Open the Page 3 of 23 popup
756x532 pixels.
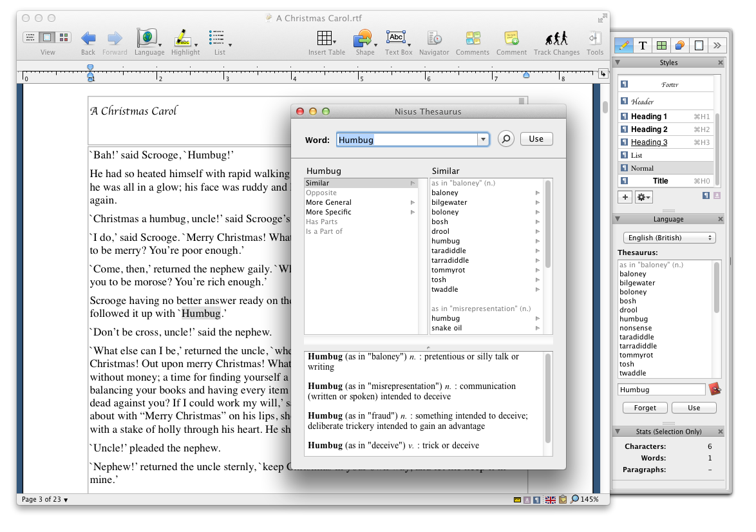(45, 500)
